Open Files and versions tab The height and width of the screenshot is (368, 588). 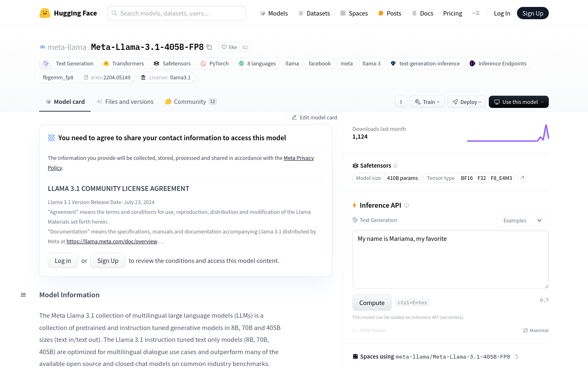[x=125, y=102]
